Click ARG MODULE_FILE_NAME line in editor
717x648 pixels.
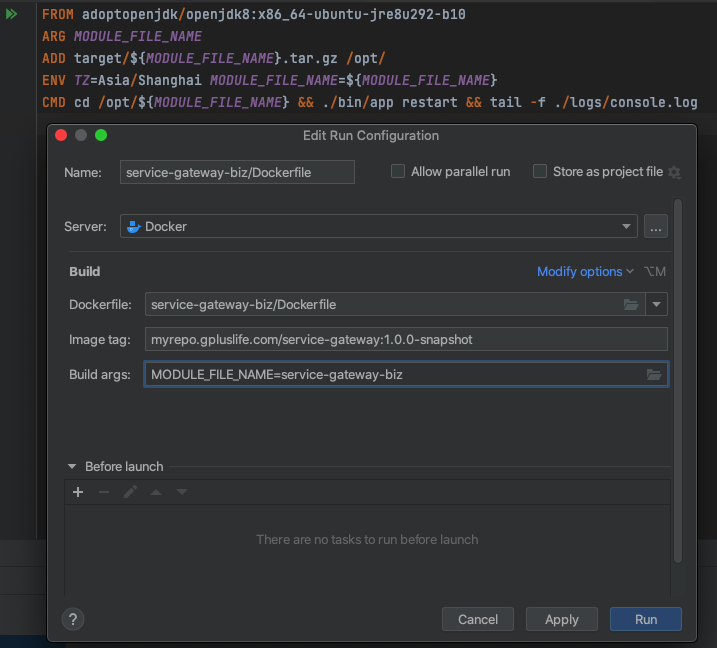[122, 36]
